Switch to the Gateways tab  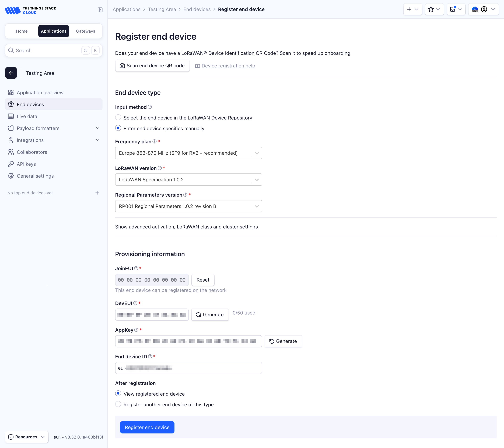(x=85, y=31)
